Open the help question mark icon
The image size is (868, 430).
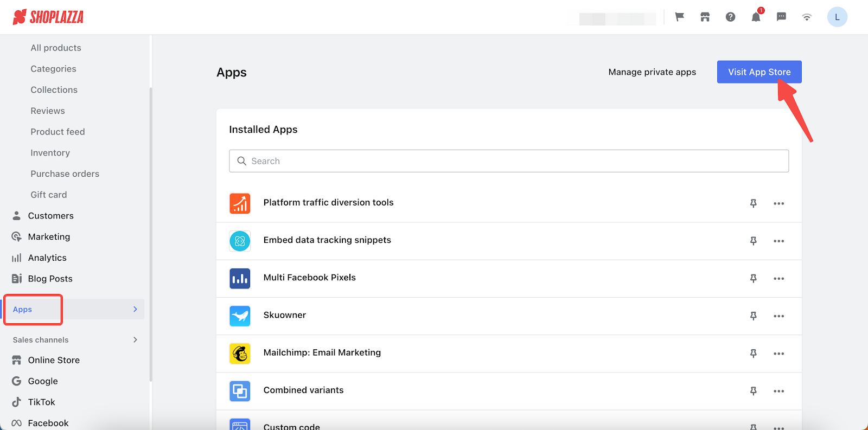pyautogui.click(x=730, y=17)
